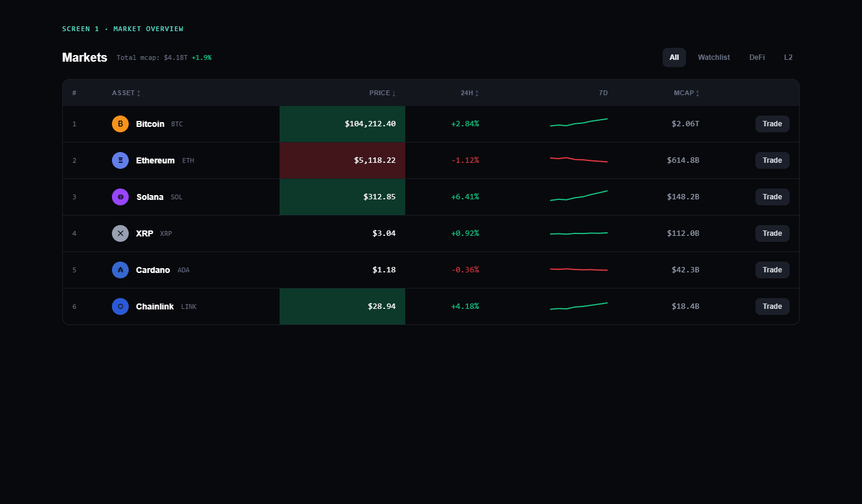The width and height of the screenshot is (862, 504).
Task: Click the -1.12% change for Ethereum
Action: 465,160
